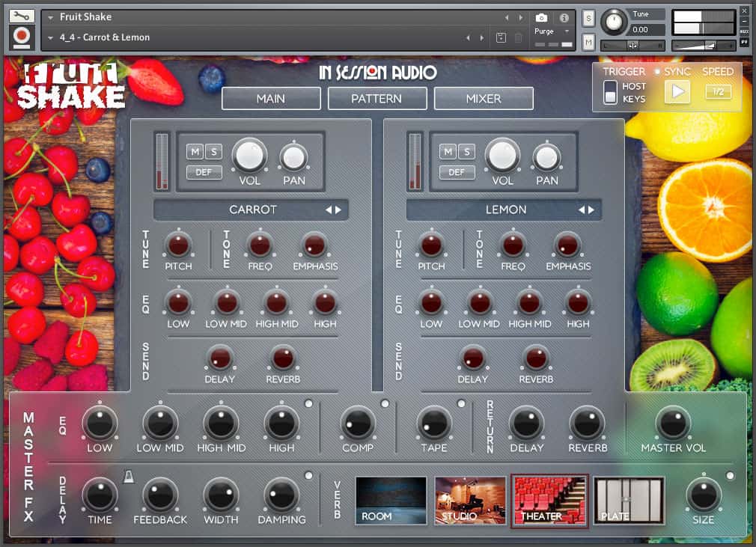Open the 4_4 - Carrot & Lemon snapshot dropdown

[50, 37]
